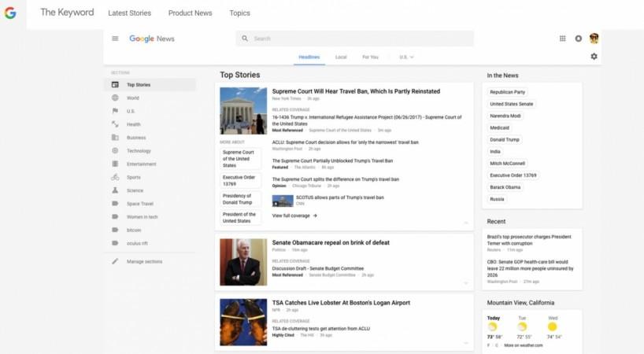Viewport: 644px width, 354px height.
Task: Select the Narendra Modi topic chip
Action: click(x=506, y=115)
